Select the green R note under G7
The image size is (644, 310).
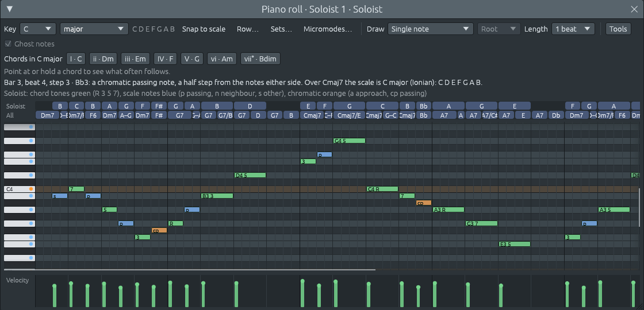(x=176, y=223)
